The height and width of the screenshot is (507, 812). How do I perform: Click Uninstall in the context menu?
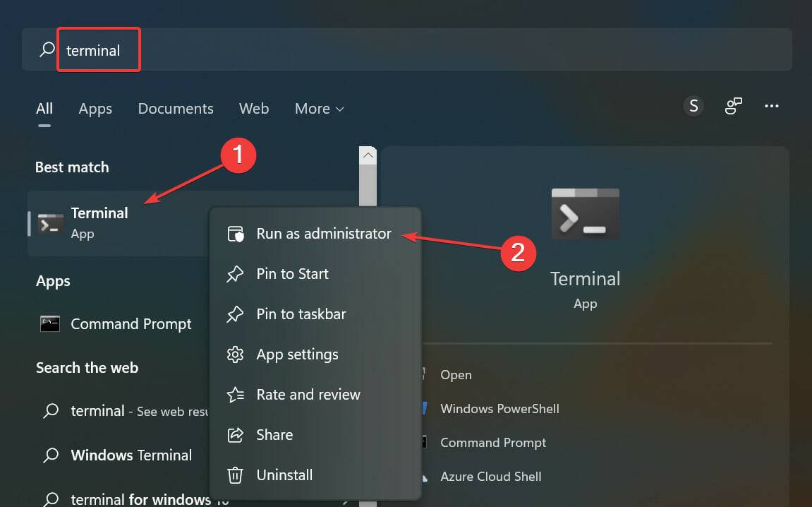pos(284,475)
